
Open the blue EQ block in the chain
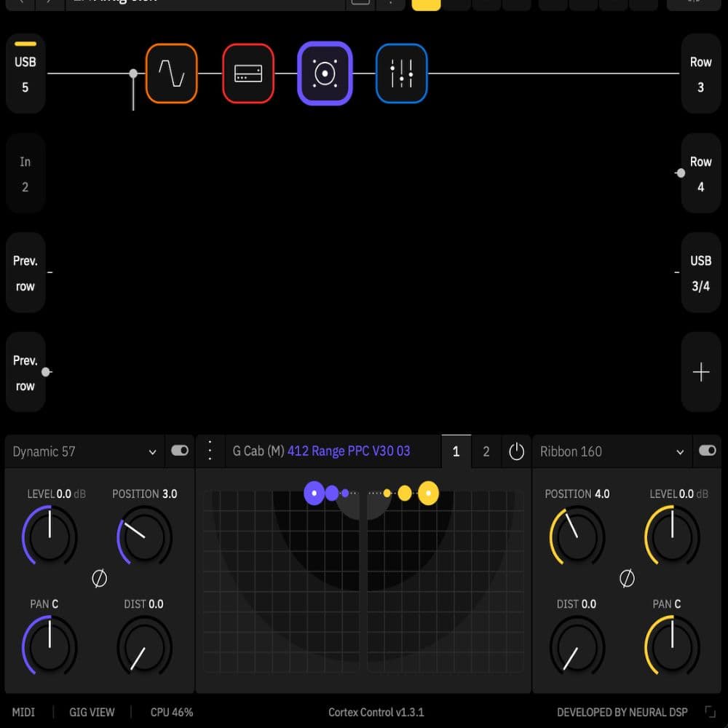401,73
